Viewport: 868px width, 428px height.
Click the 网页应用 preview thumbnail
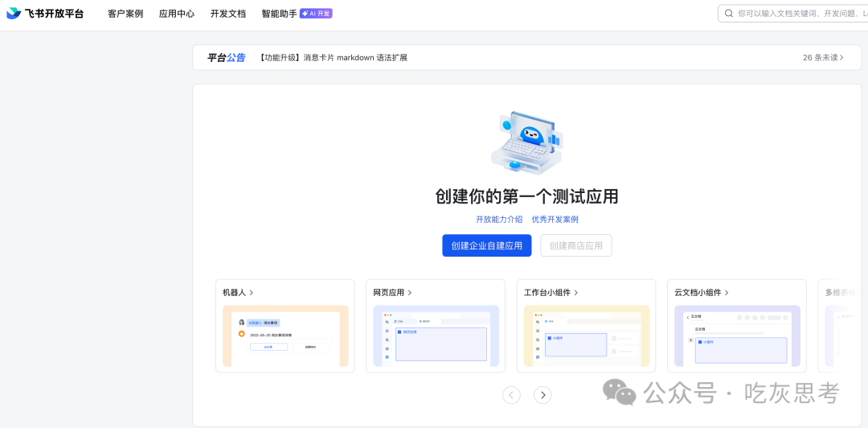click(436, 336)
